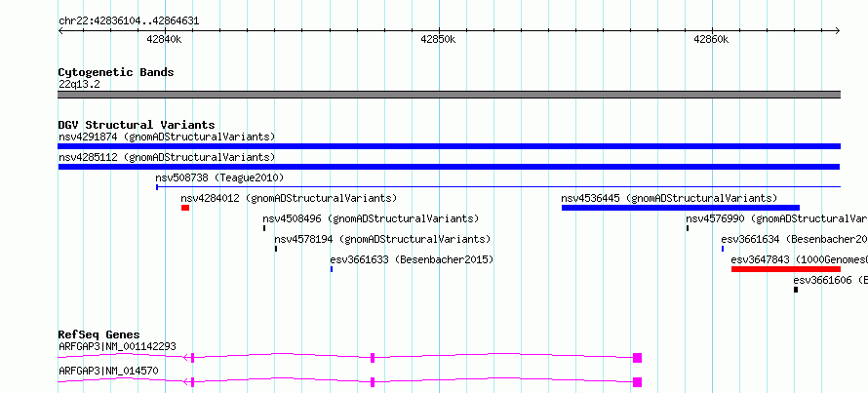Click the leftmost exon of NM_001142293
This screenshot has width=868, height=393.
click(x=192, y=358)
